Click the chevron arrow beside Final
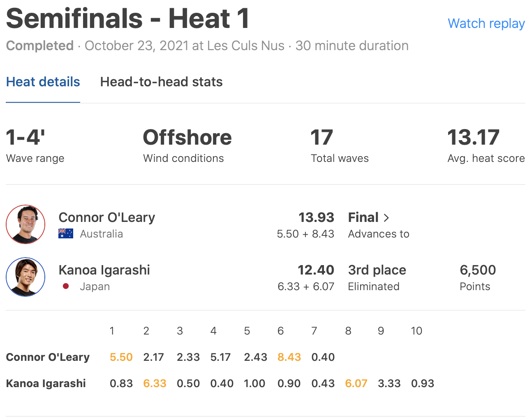The height and width of the screenshot is (420, 532). [x=386, y=218]
